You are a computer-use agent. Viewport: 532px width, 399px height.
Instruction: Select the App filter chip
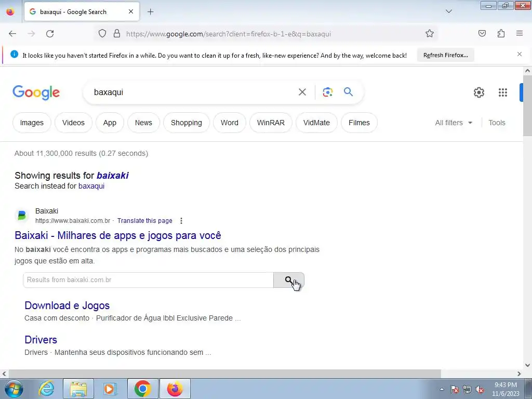point(110,123)
